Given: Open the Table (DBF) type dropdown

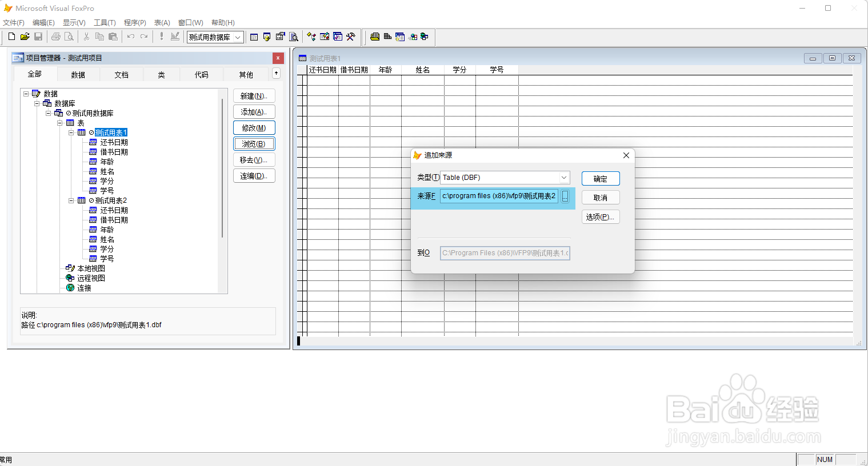Looking at the screenshot, I should coord(563,177).
